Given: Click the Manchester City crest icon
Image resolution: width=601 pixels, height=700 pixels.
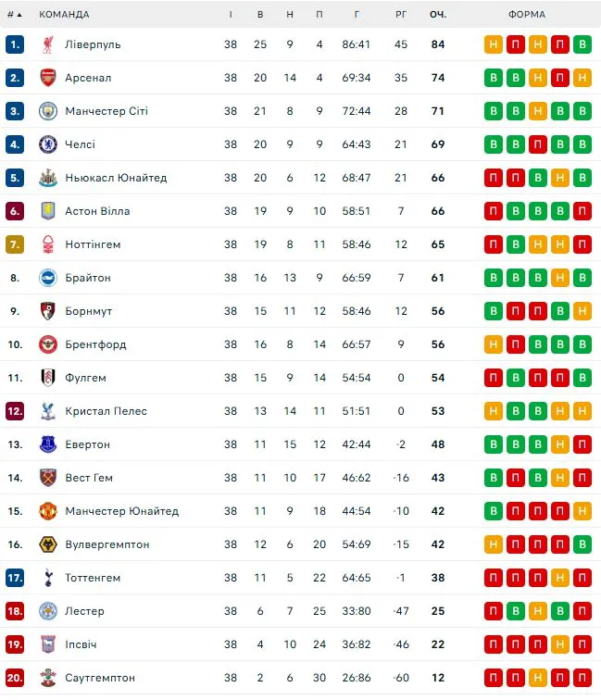Looking at the screenshot, I should (48, 111).
